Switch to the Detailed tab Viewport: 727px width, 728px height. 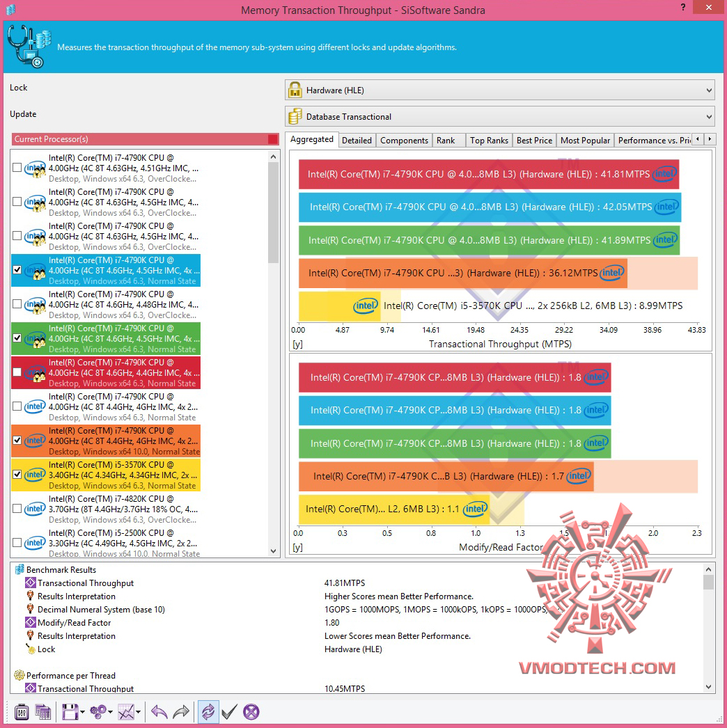click(x=357, y=141)
